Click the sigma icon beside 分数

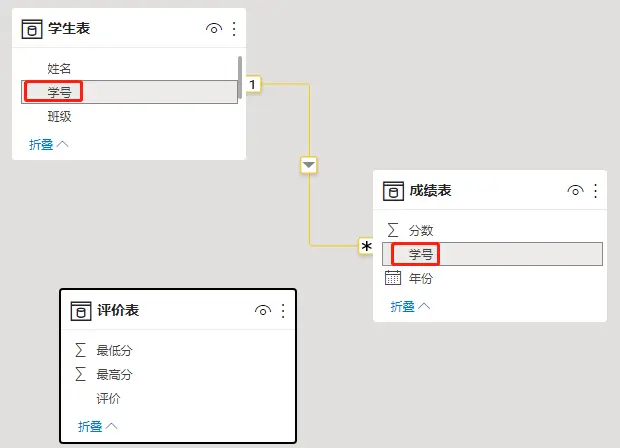tap(393, 230)
